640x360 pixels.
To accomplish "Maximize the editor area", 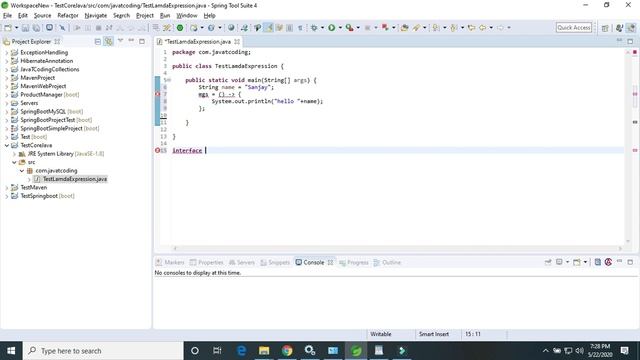I will (x=630, y=41).
